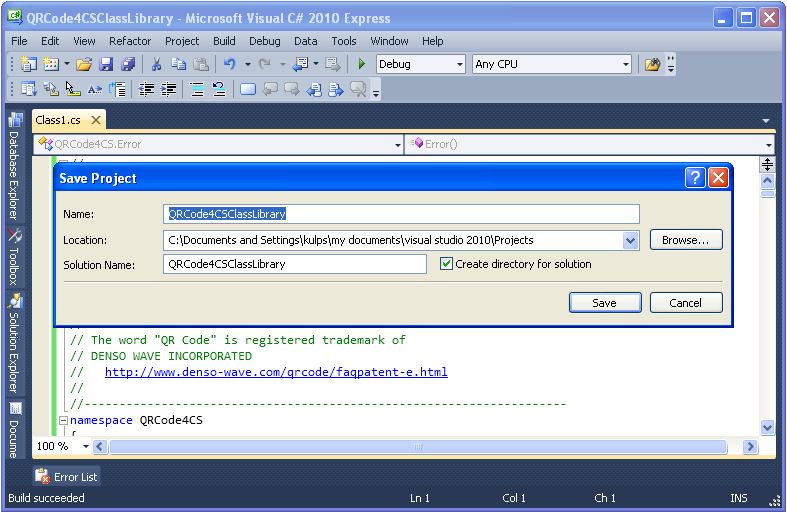The image size is (787, 513).
Task: Open the Window menu
Action: [x=389, y=41]
